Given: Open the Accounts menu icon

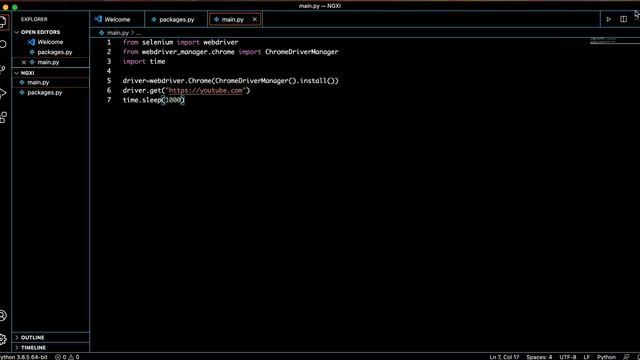Looking at the screenshot, I should (x=3, y=316).
